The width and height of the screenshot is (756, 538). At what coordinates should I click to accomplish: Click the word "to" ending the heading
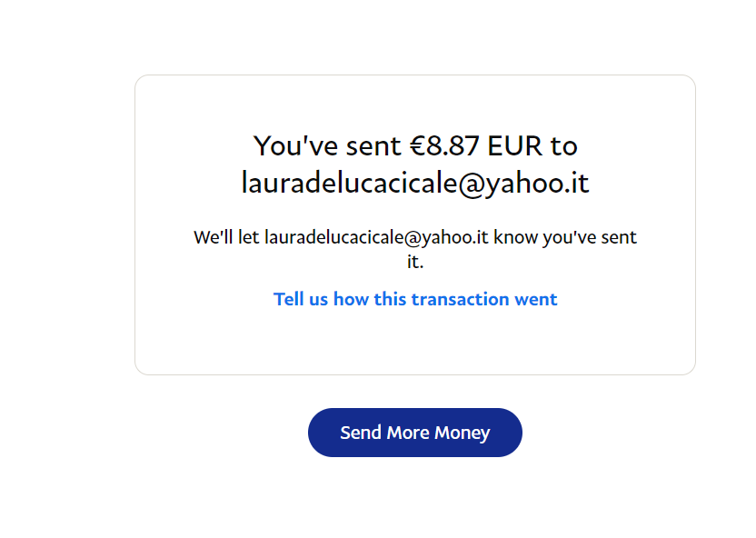[x=564, y=145]
